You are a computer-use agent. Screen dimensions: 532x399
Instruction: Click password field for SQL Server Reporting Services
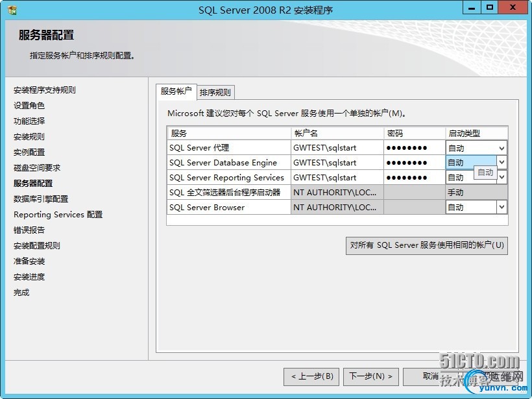(415, 178)
